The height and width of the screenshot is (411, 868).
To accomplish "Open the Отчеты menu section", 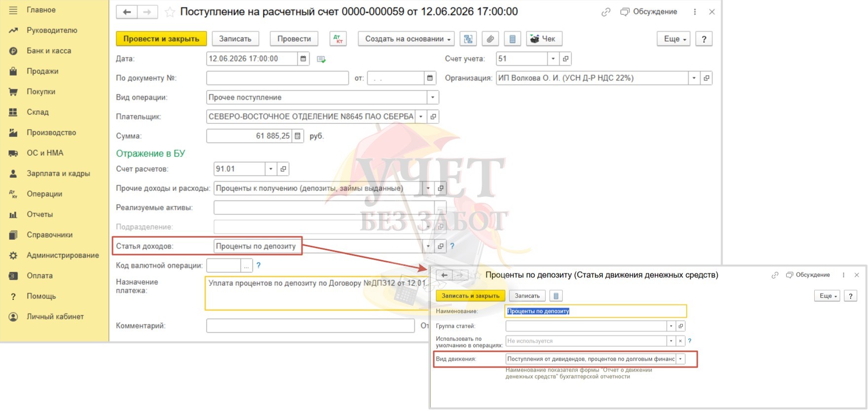I will click(39, 215).
